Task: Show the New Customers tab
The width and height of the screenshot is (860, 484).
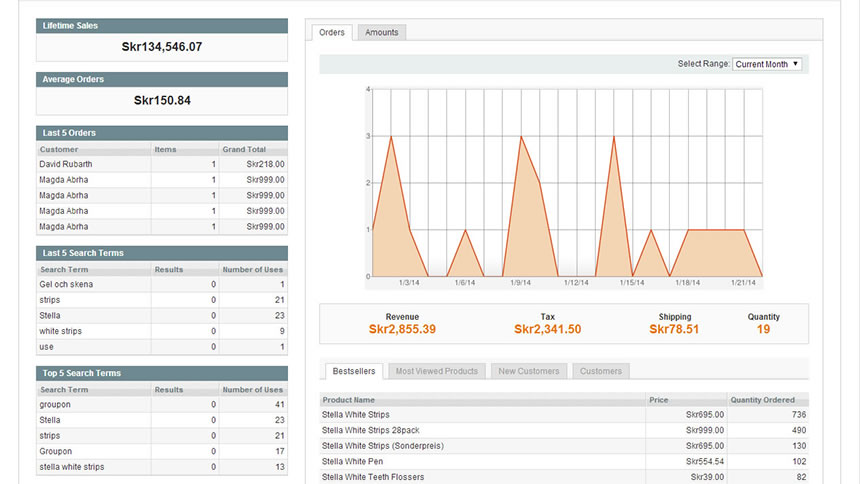Action: [529, 371]
